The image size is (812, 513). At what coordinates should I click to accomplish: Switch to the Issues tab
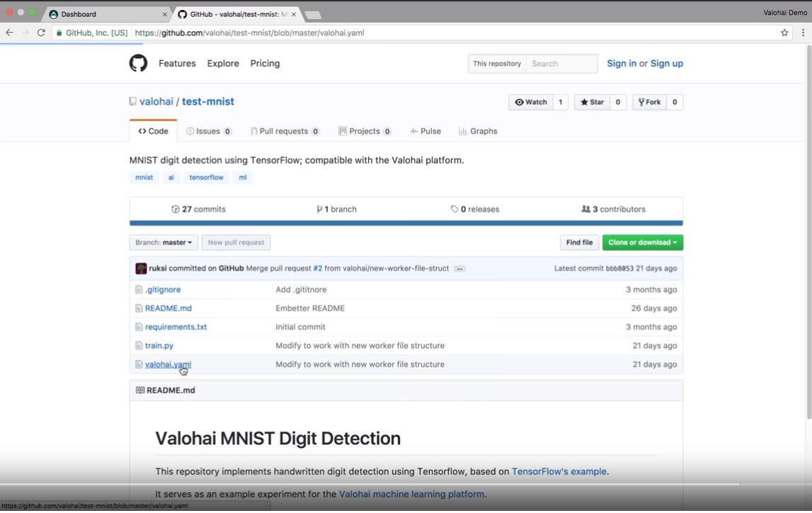click(208, 131)
